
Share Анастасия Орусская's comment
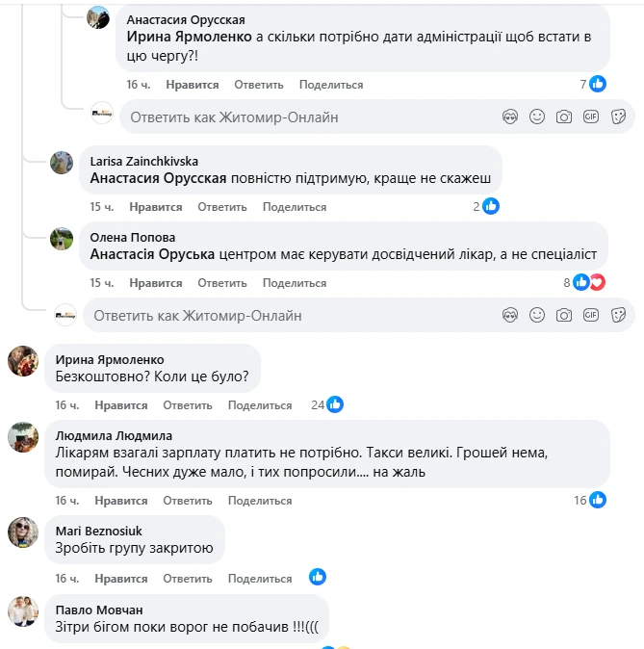pyautogui.click(x=331, y=85)
